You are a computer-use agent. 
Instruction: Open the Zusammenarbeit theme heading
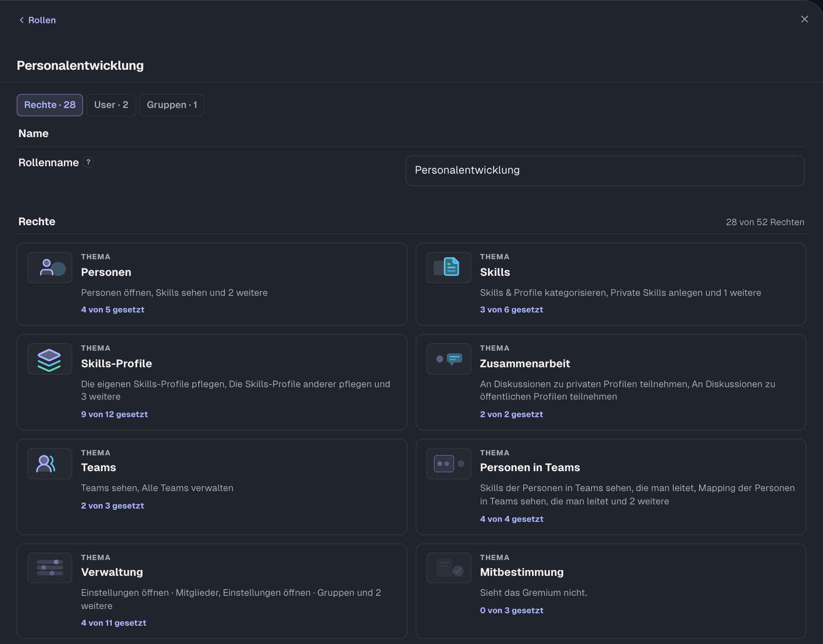[525, 364]
